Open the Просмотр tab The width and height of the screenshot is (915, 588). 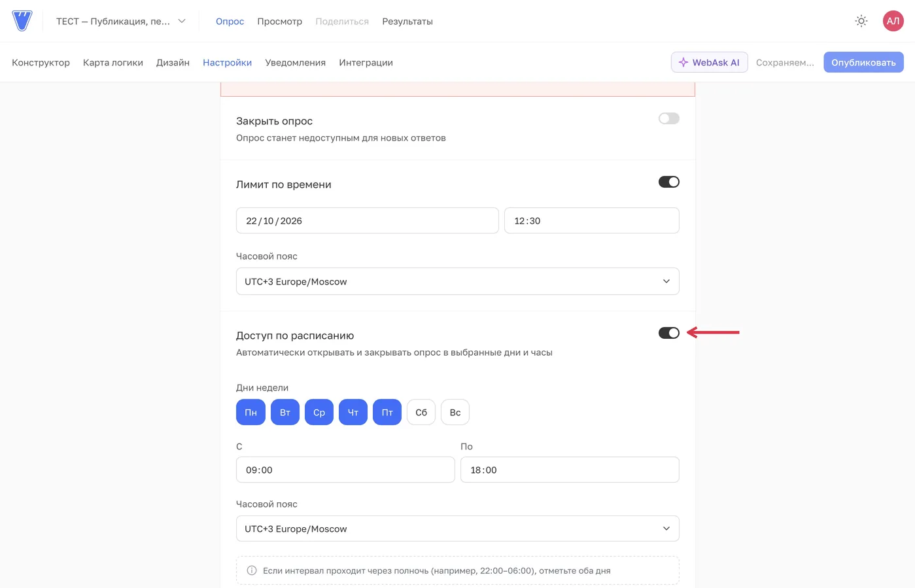pos(279,21)
